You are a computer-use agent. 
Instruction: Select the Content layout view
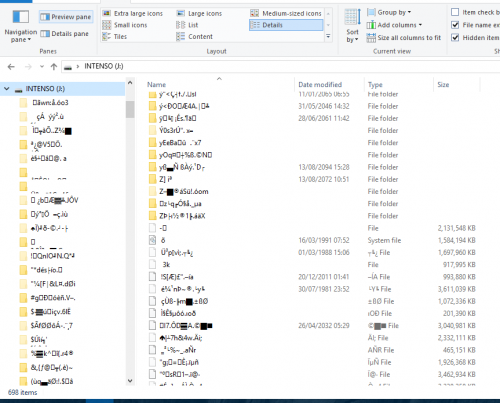(194, 37)
